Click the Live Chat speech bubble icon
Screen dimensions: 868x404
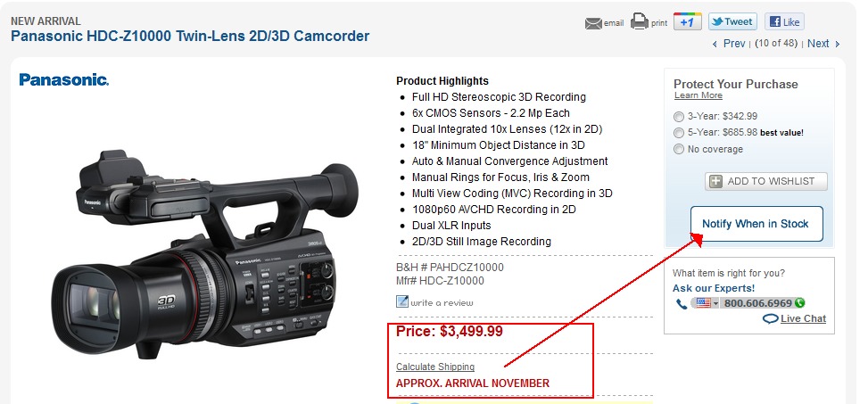tap(770, 318)
